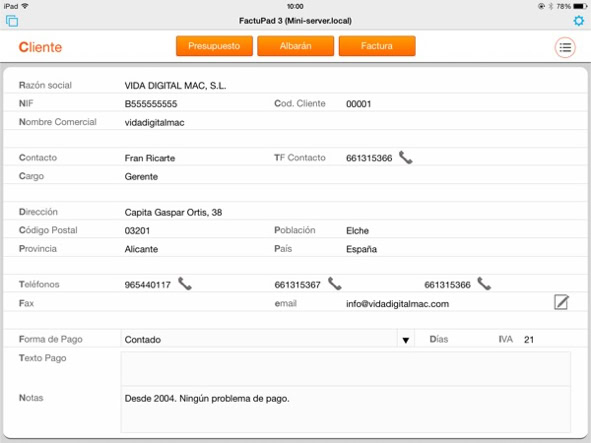591x443 pixels.
Task: Select the empty Texto Pago box
Action: click(346, 369)
